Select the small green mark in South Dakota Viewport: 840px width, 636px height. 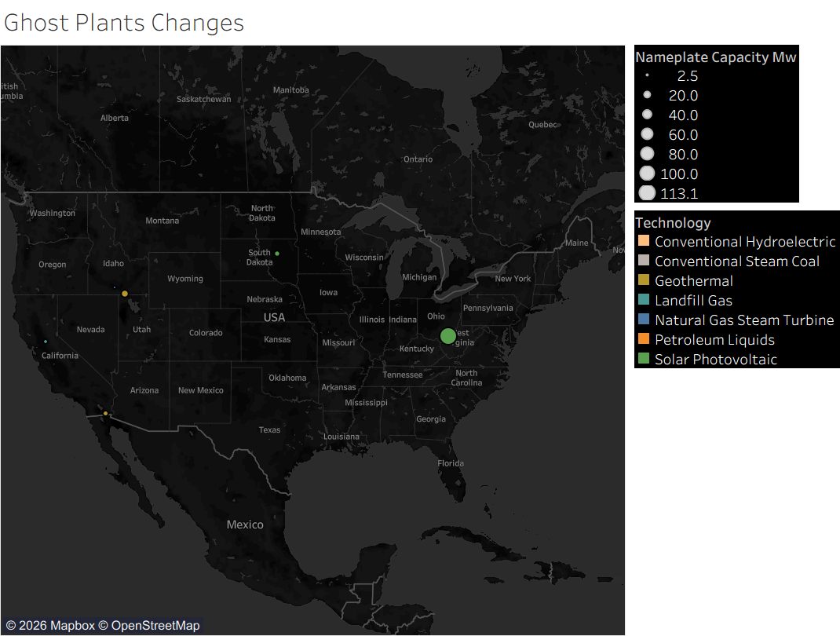pos(278,253)
